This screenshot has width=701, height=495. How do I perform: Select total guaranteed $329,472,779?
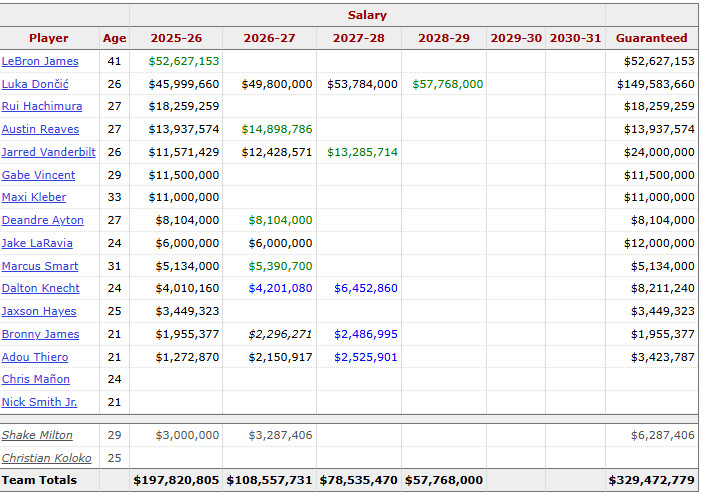tap(651, 480)
